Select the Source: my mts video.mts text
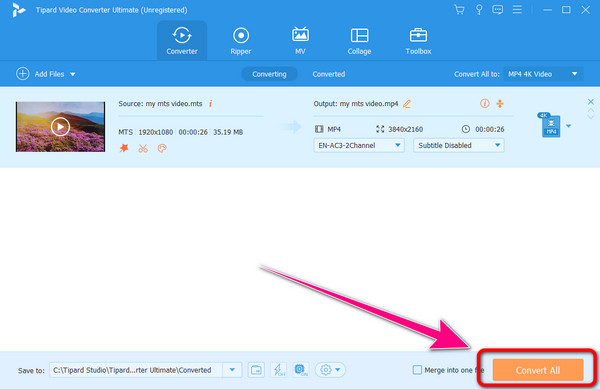The height and width of the screenshot is (389, 600). click(x=160, y=104)
